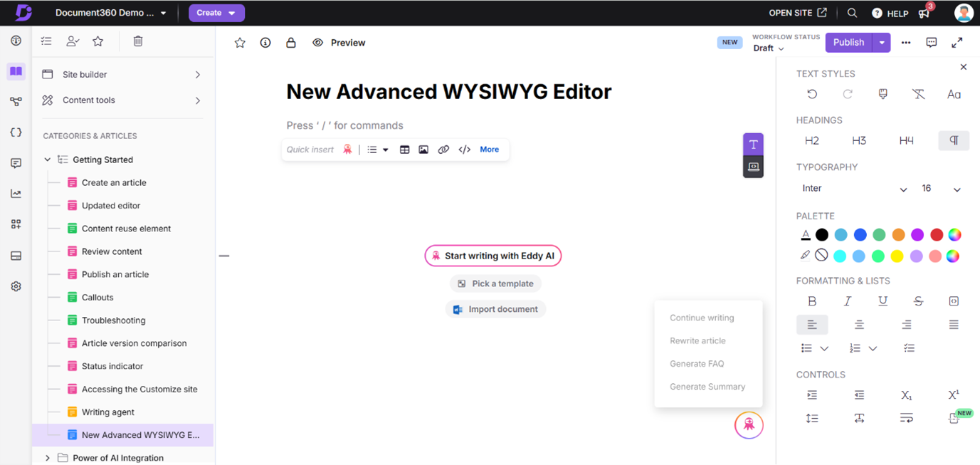980x465 pixels.
Task: Open the three-dots more options menu
Action: click(x=906, y=43)
